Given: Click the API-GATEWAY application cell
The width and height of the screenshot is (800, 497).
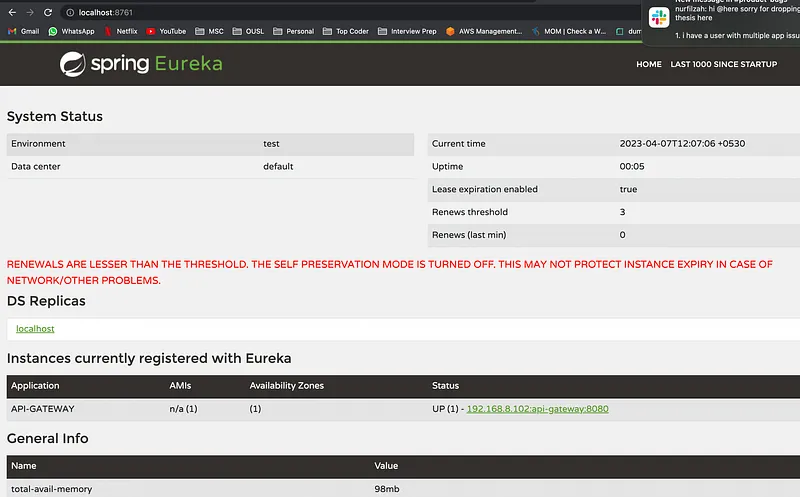Looking at the screenshot, I should (x=43, y=409).
